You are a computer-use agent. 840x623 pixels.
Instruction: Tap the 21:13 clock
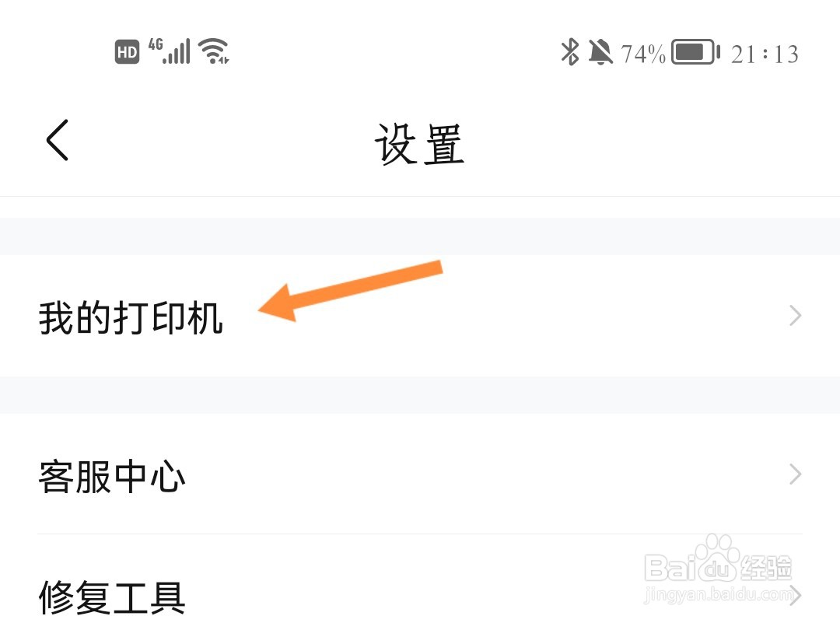coord(765,54)
